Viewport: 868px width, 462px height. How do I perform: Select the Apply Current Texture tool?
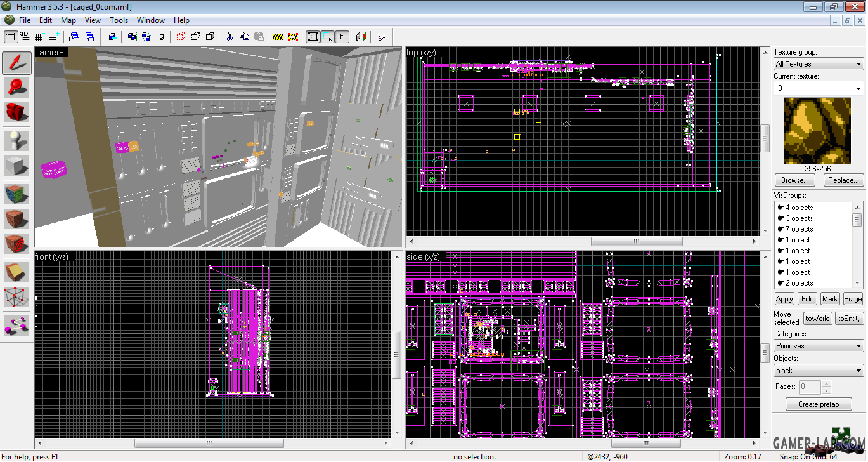(17, 218)
